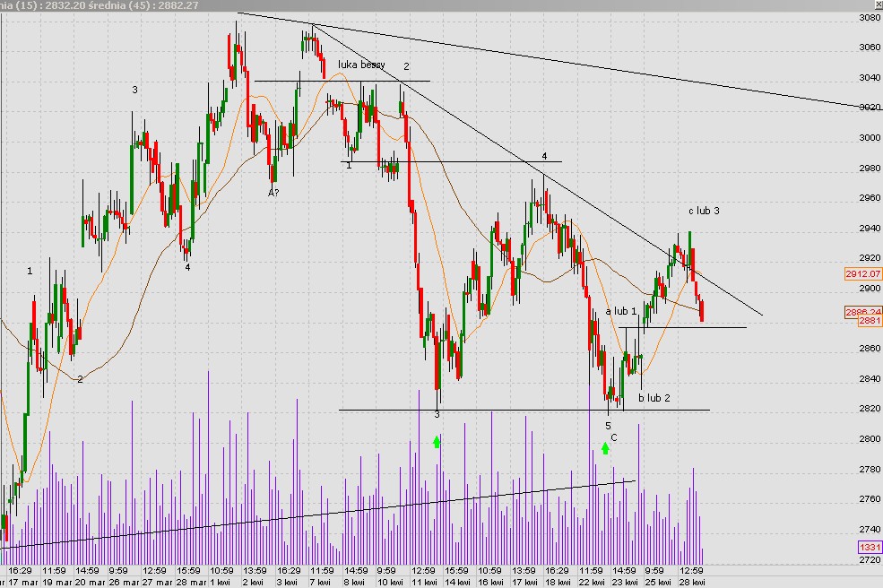
Task: Click the '16 kwi' date label
Action: [490, 583]
